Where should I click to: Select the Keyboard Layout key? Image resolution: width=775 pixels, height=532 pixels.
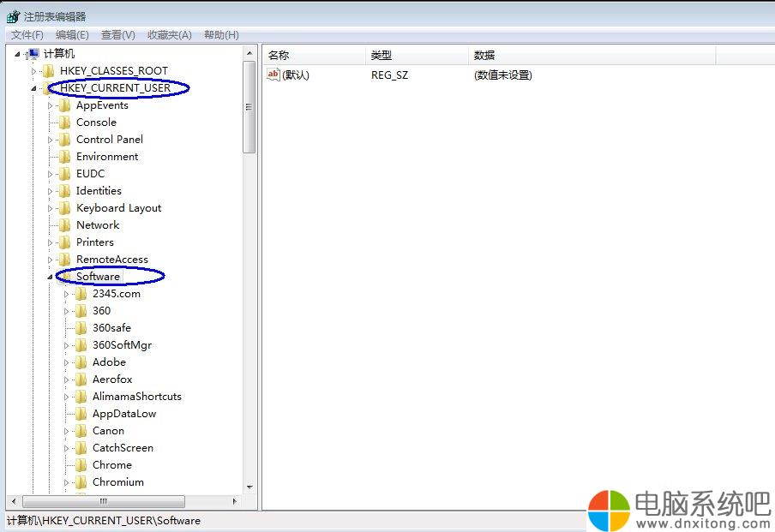tap(118, 208)
